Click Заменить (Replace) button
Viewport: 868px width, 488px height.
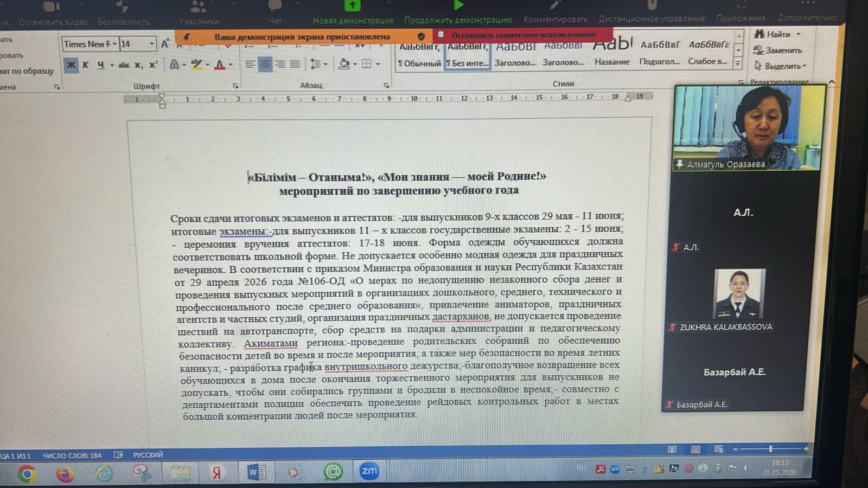coord(777,50)
